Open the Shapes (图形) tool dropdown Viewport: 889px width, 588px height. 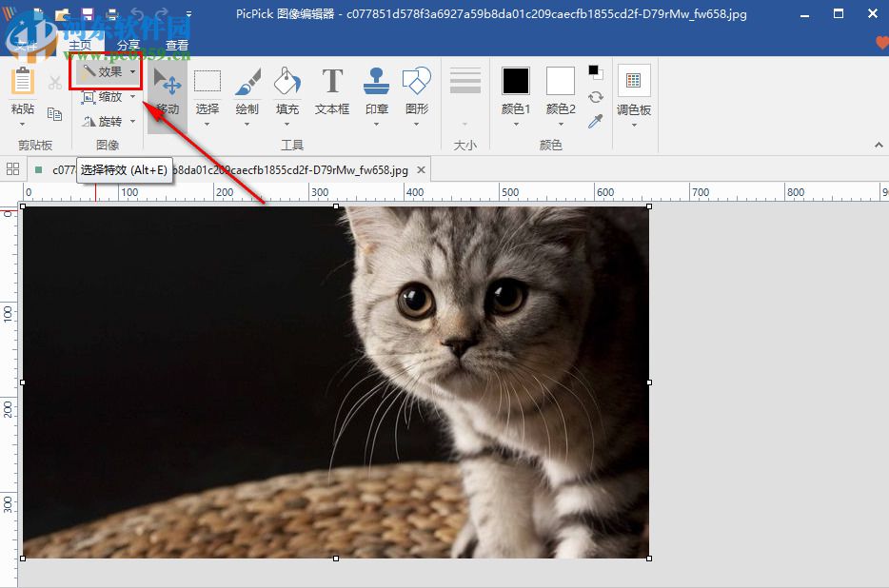pos(417,90)
